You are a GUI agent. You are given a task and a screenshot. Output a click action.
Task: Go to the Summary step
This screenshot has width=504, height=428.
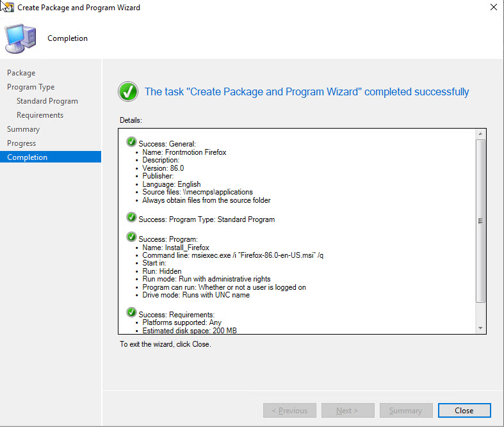(23, 129)
